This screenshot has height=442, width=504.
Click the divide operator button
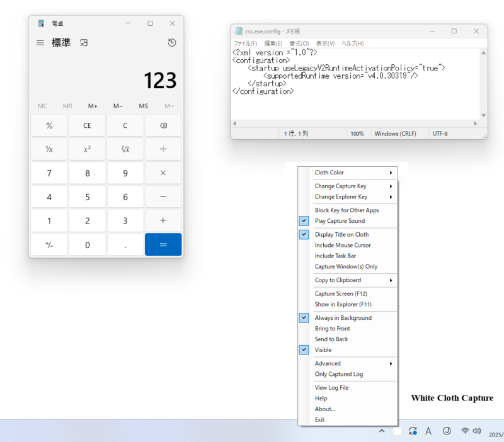(163, 149)
